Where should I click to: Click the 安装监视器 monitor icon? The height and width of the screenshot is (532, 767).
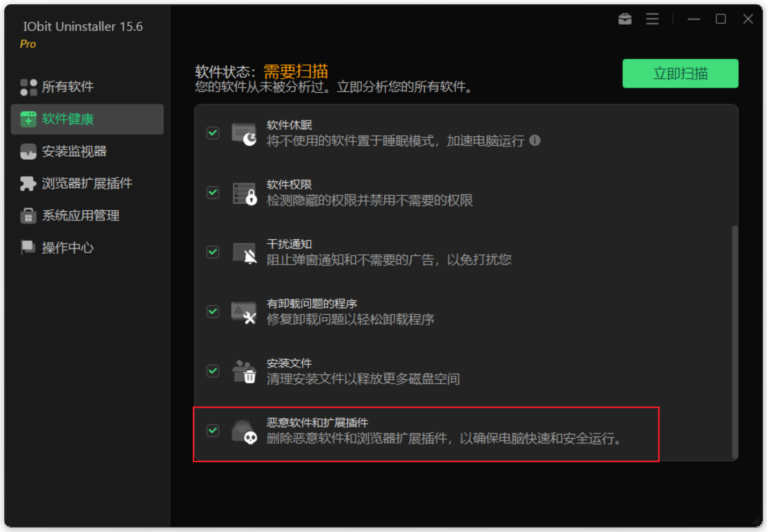pos(28,152)
